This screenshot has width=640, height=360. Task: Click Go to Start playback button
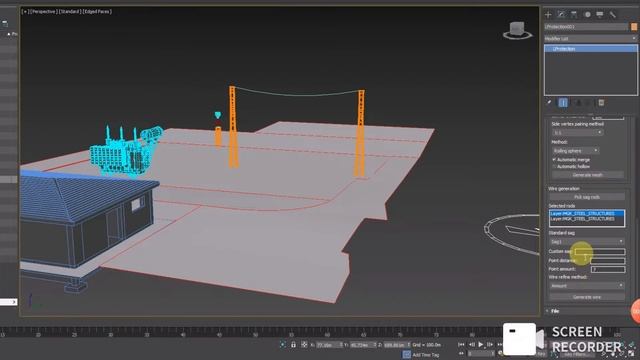tap(462, 345)
